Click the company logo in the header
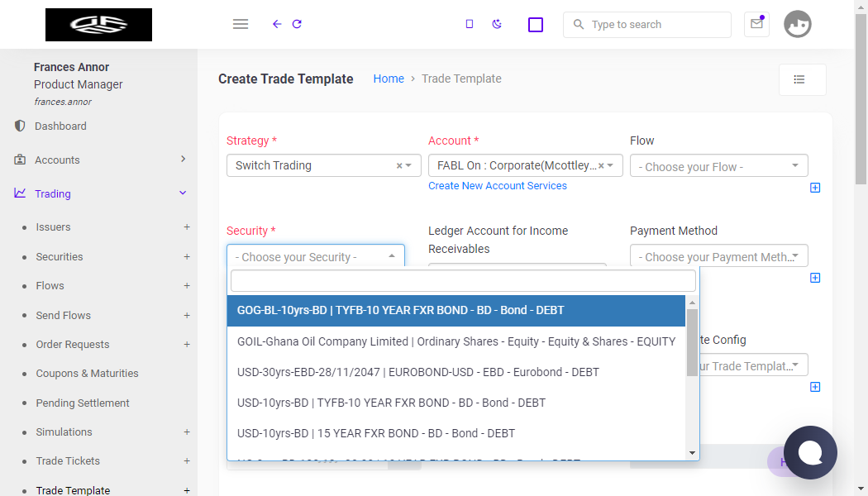This screenshot has height=496, width=868. click(x=98, y=24)
